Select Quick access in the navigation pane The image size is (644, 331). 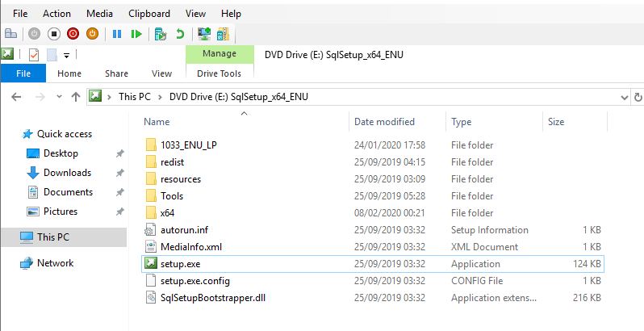(65, 134)
